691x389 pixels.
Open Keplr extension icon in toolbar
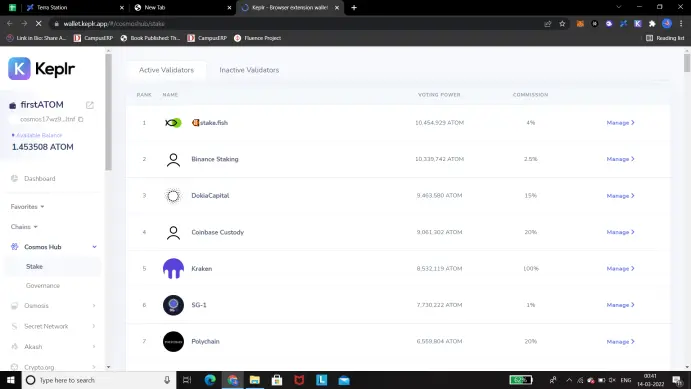pos(638,24)
